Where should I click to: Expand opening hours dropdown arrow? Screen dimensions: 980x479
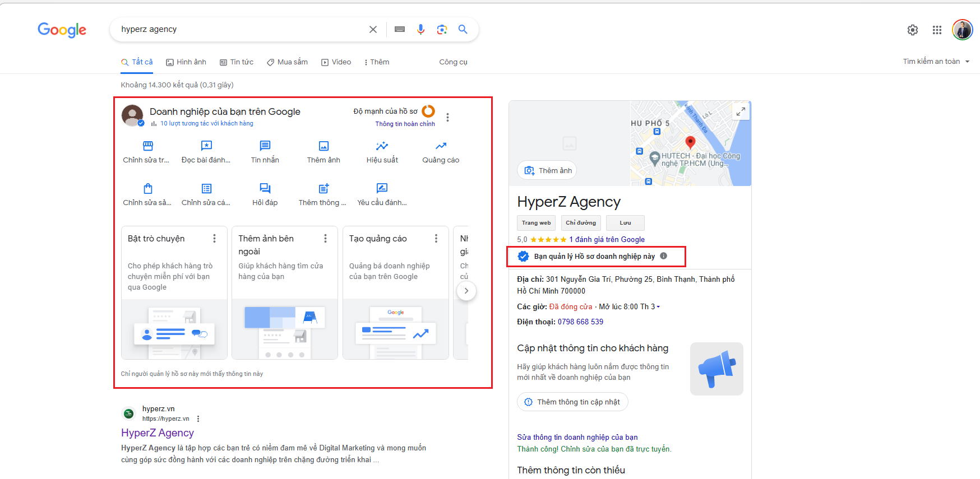tap(658, 307)
